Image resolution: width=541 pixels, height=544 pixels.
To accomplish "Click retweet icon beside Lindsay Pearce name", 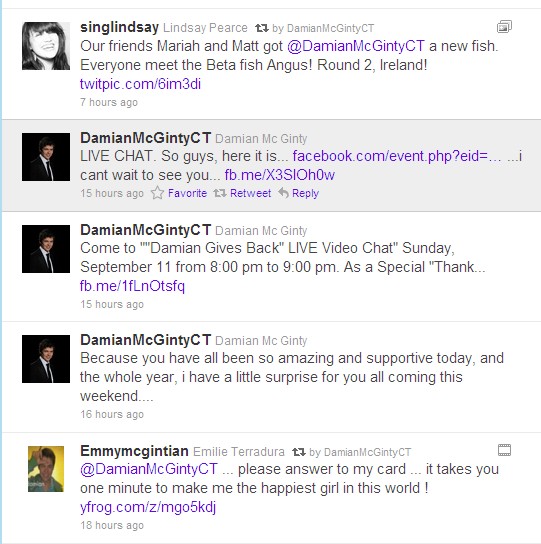I will (262, 28).
